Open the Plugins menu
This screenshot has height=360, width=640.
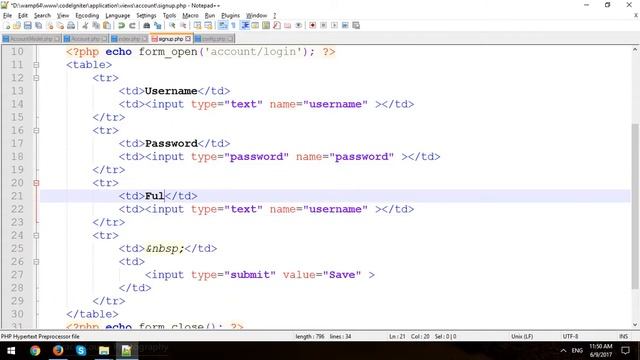[x=231, y=16]
